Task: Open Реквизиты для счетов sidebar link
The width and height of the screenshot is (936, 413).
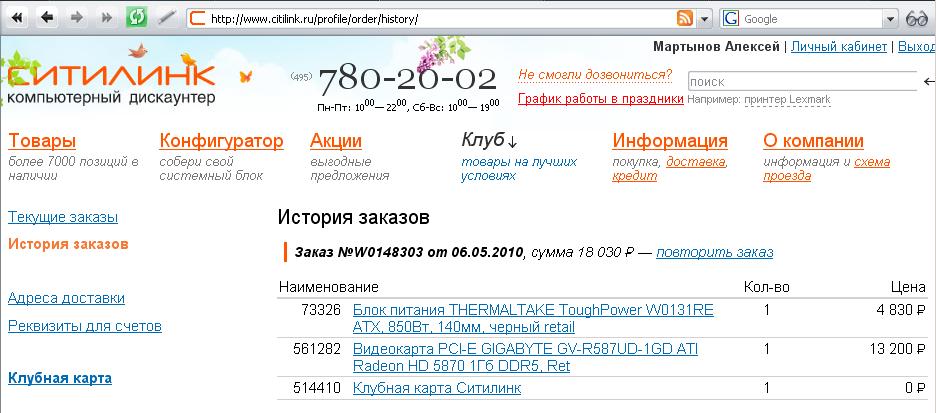Action: pyautogui.click(x=85, y=326)
